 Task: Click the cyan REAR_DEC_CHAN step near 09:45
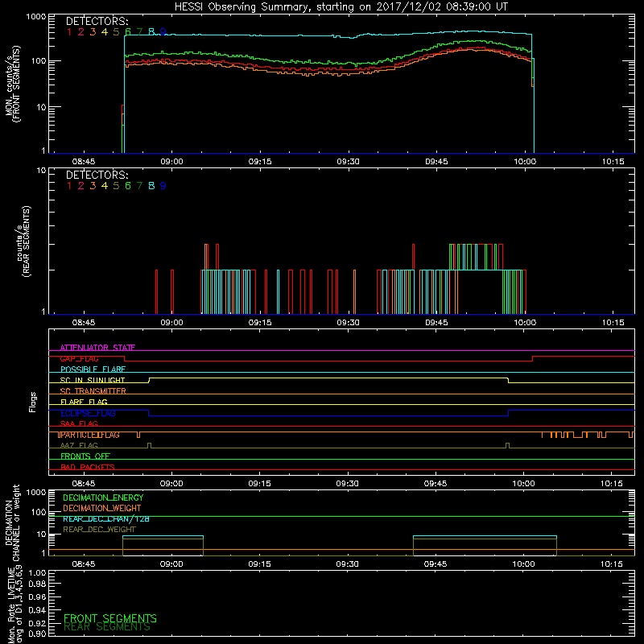[x=485, y=536]
